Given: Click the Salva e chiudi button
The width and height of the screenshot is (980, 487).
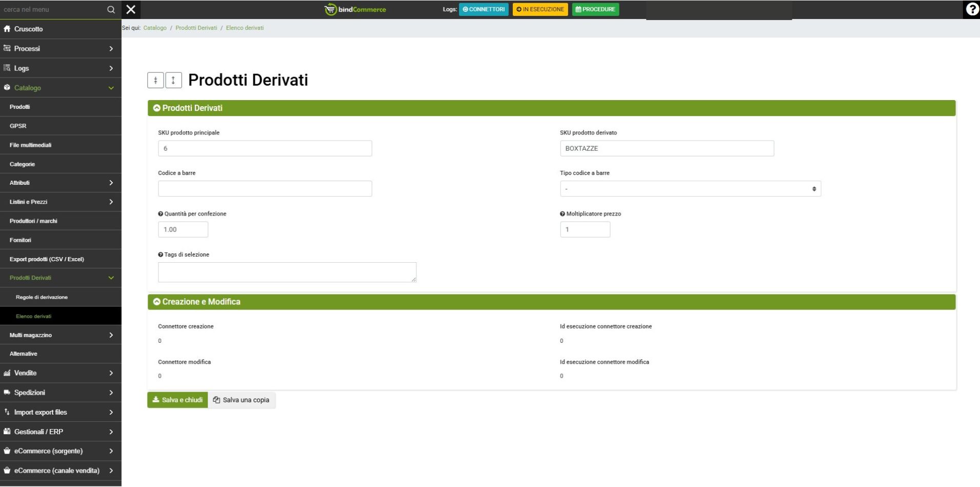Looking at the screenshot, I should coord(177,400).
